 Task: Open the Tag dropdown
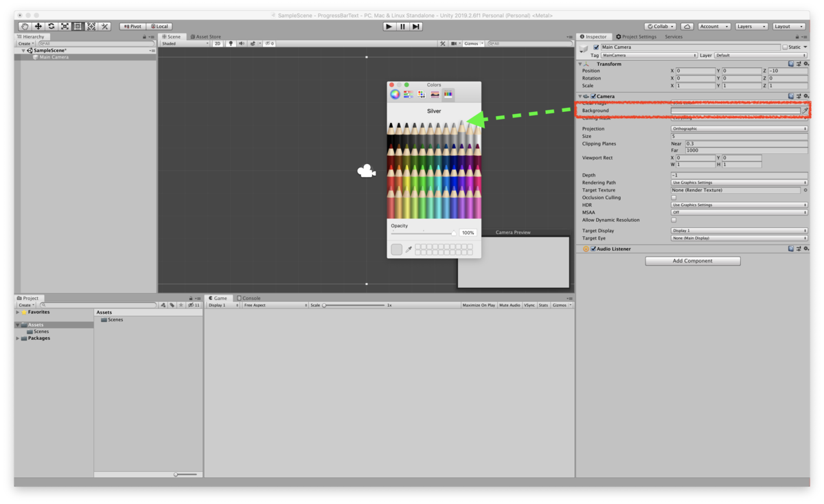[x=650, y=55]
